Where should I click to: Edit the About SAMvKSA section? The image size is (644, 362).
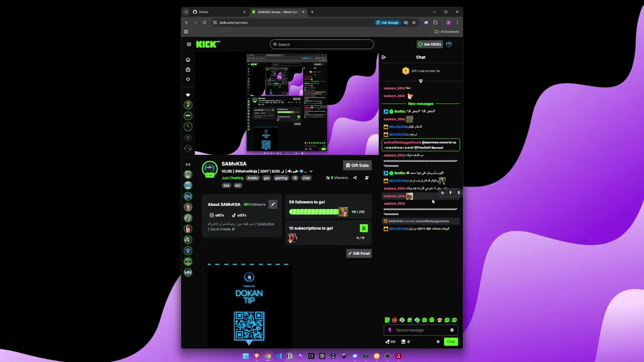pyautogui.click(x=273, y=204)
